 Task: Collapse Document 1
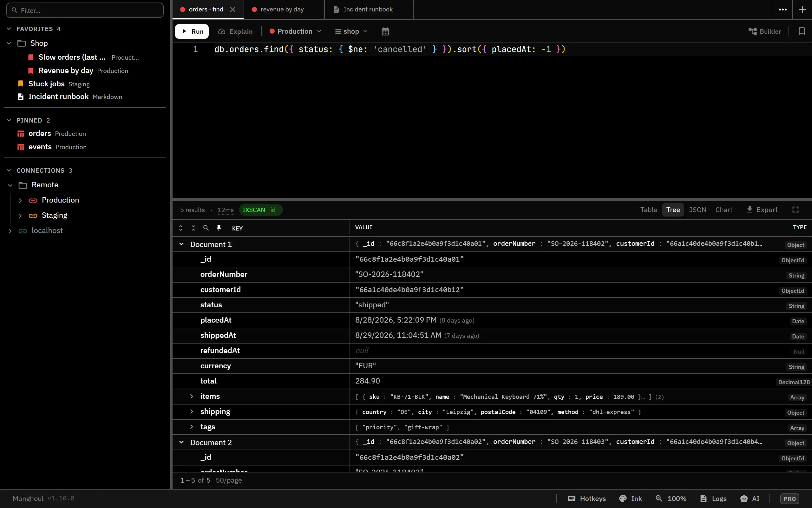[x=181, y=244]
